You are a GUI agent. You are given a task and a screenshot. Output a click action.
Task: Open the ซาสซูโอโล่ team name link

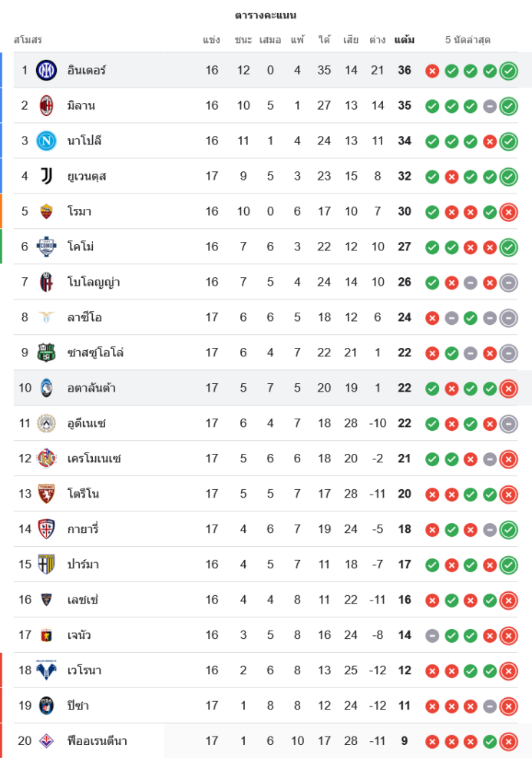95,353
